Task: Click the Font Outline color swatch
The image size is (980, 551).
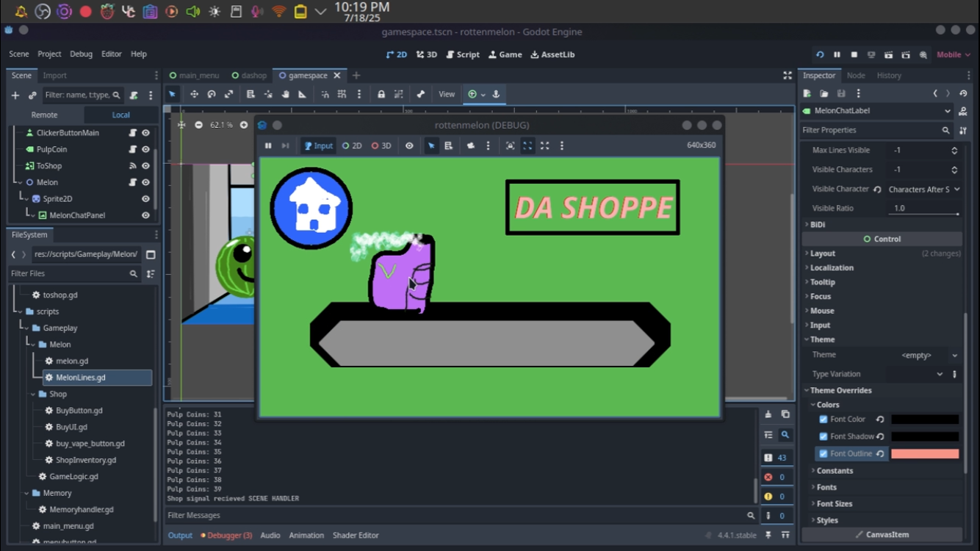Action: (924, 454)
